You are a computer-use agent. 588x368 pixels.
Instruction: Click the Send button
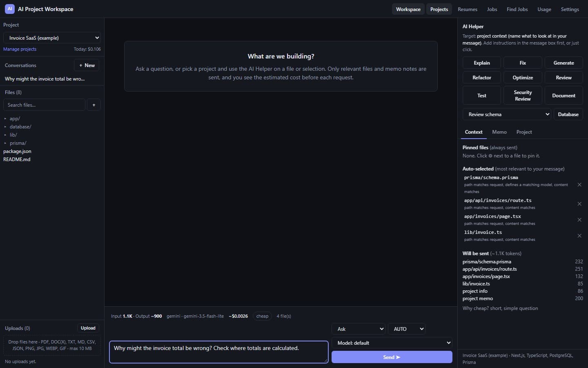[392, 357]
